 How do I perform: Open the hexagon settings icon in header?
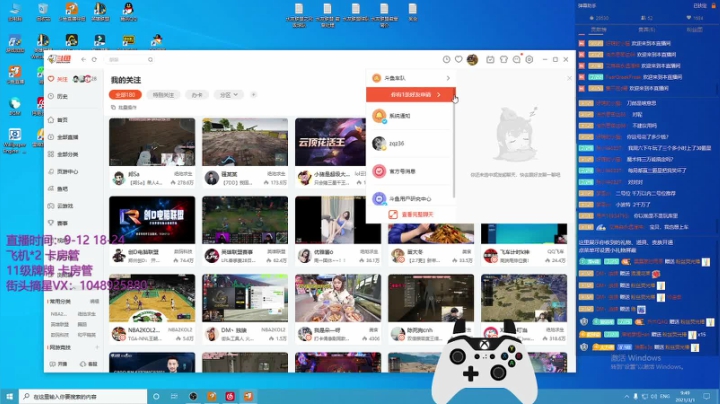(x=529, y=60)
